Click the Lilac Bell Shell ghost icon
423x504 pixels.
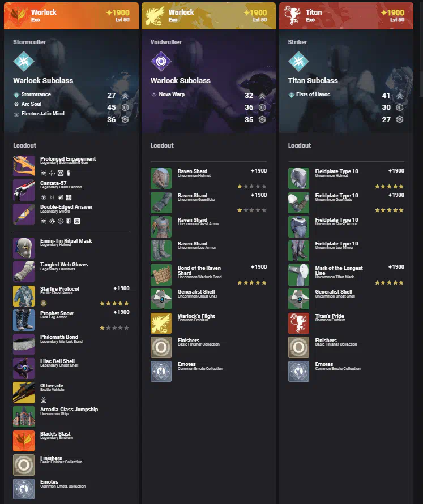[24, 368]
